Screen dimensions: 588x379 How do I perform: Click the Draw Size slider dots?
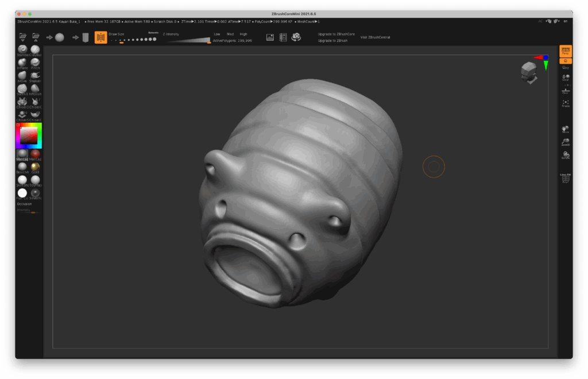tap(134, 40)
